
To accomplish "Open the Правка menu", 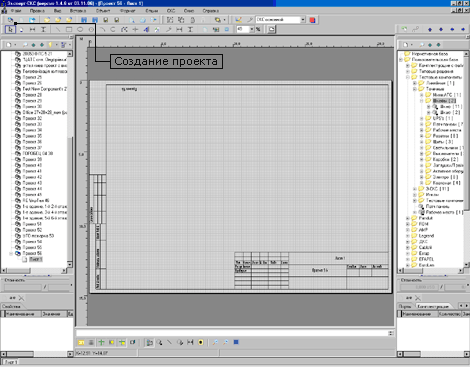I will (37, 11).
